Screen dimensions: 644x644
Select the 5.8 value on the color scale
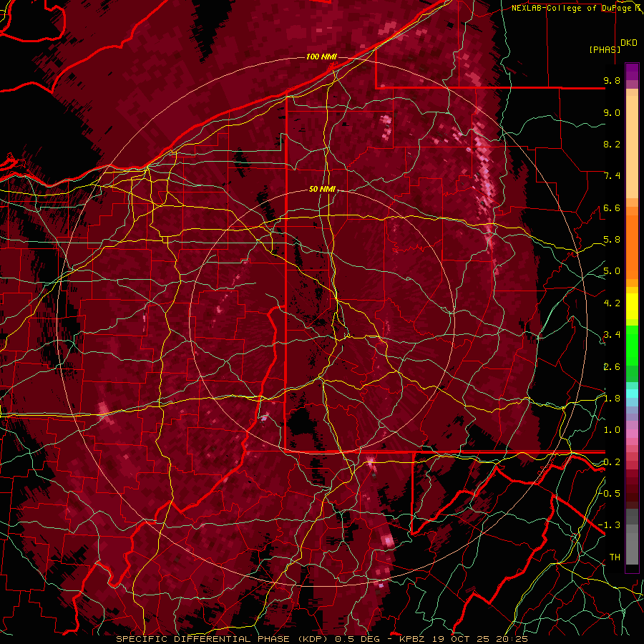click(x=612, y=240)
